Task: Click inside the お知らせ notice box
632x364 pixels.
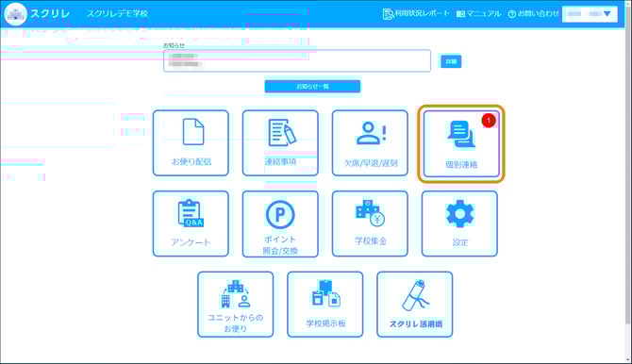Action: [297, 61]
